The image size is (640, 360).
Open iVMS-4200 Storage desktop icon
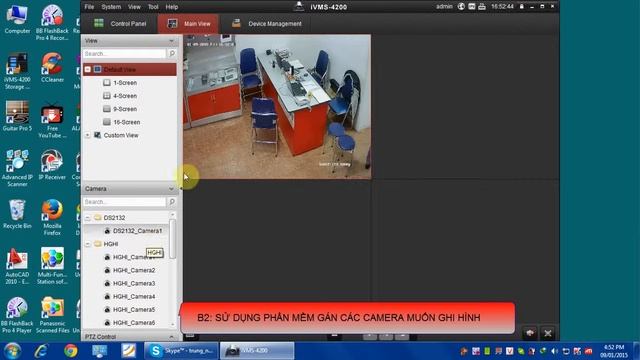point(17,72)
